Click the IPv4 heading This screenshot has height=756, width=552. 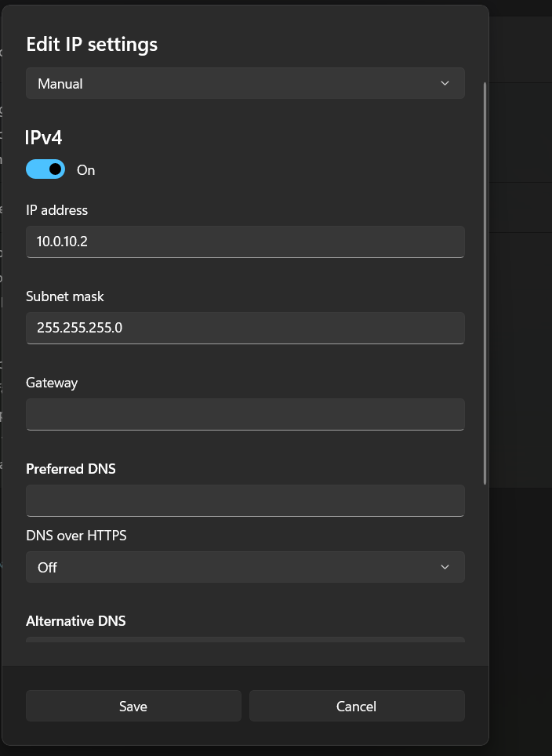43,138
